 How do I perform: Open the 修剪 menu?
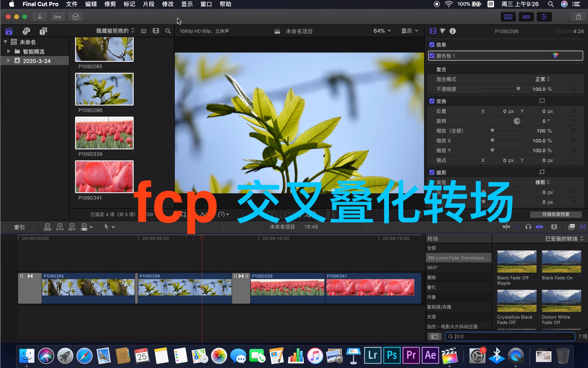pos(110,4)
